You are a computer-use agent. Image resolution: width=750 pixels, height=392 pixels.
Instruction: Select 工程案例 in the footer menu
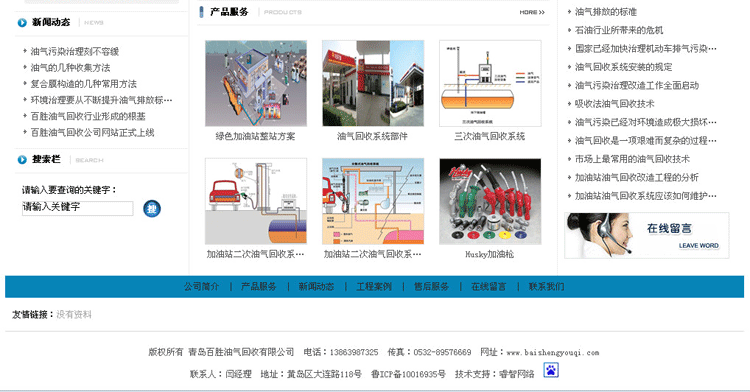click(x=374, y=287)
